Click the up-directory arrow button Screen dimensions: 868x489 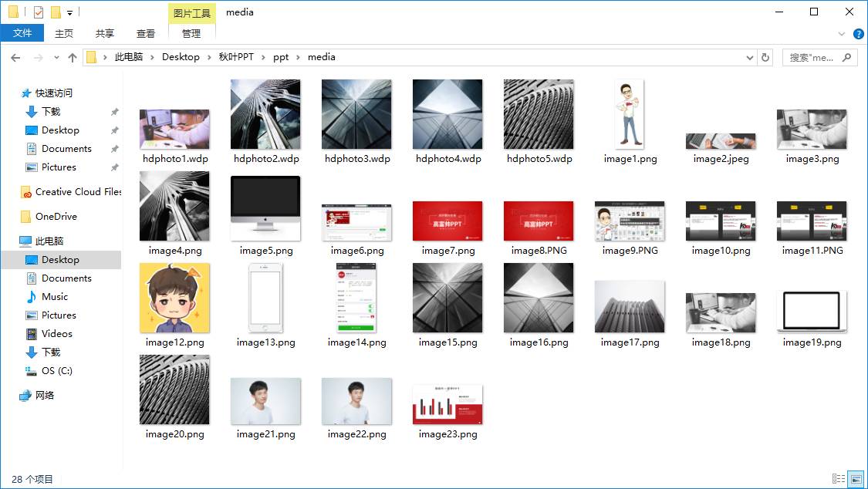coord(73,57)
